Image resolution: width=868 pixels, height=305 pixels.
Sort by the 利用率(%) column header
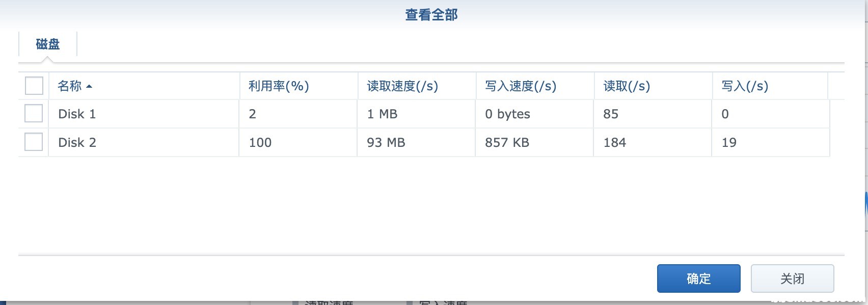click(x=299, y=86)
